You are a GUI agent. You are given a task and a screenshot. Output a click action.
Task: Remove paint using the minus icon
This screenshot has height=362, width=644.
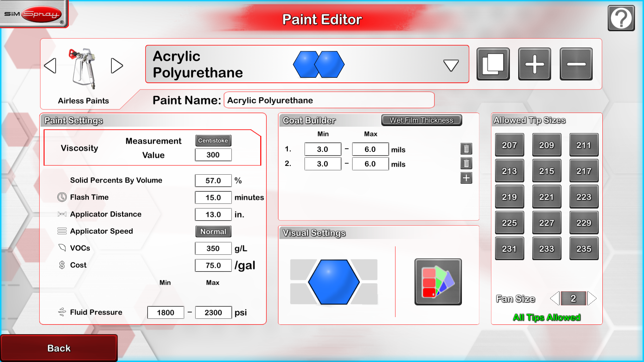click(x=576, y=64)
